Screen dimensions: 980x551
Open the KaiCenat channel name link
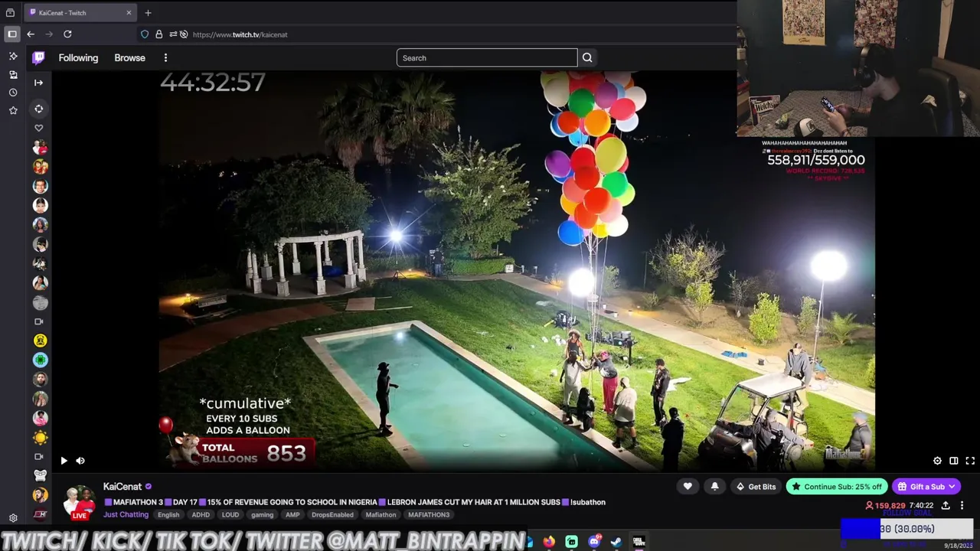pyautogui.click(x=122, y=487)
